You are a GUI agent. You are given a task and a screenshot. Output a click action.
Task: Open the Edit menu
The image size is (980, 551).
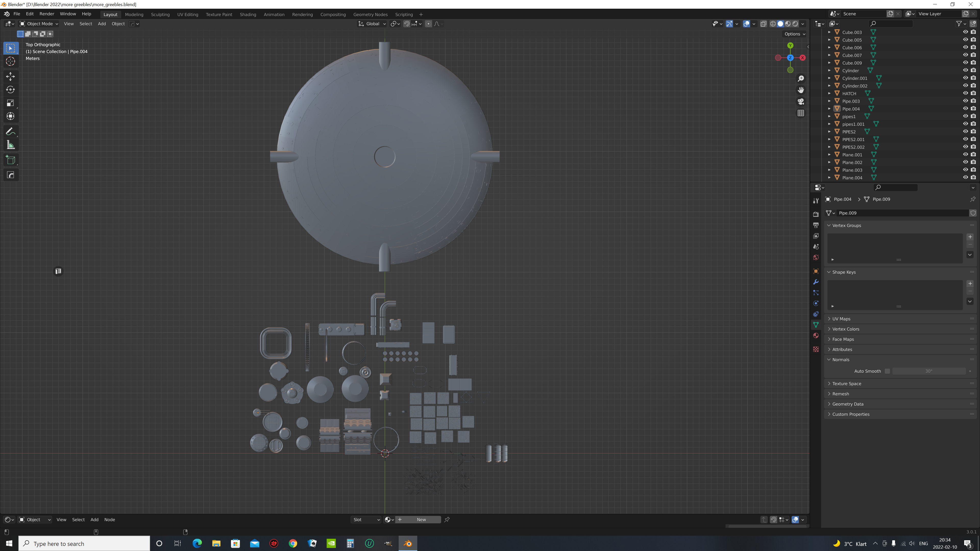pos(29,14)
